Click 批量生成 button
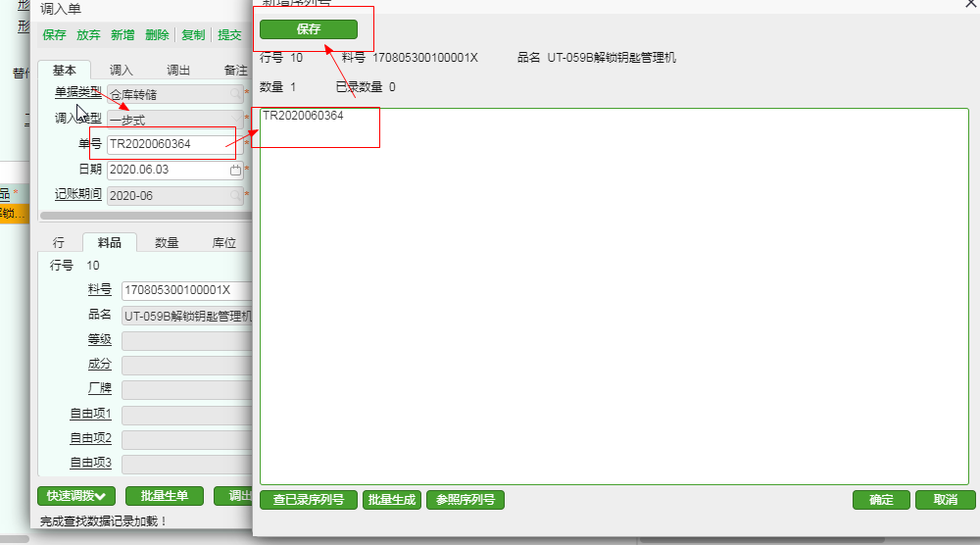This screenshot has height=545, width=980. point(392,500)
